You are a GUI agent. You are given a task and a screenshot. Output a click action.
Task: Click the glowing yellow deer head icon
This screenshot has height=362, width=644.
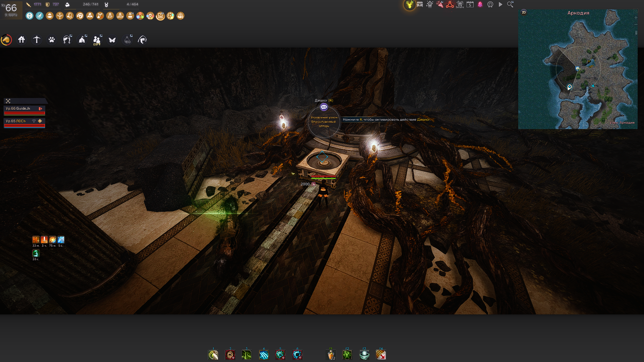pyautogui.click(x=410, y=5)
